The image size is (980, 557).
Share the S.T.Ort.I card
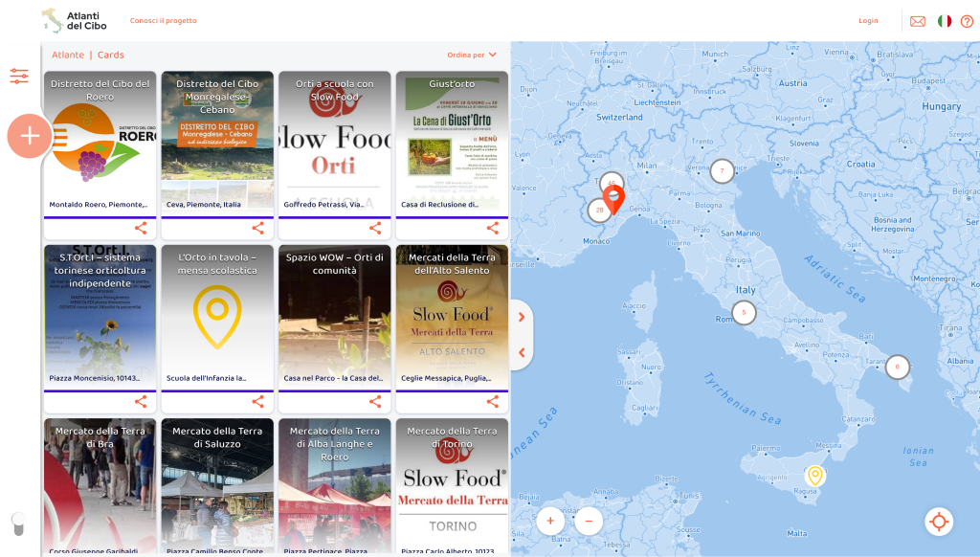point(141,401)
